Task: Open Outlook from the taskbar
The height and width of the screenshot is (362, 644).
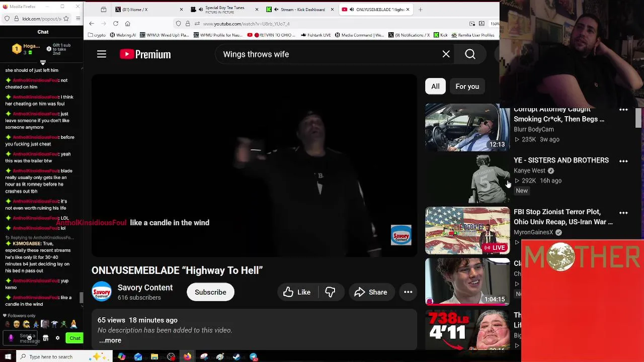Action: (138, 357)
